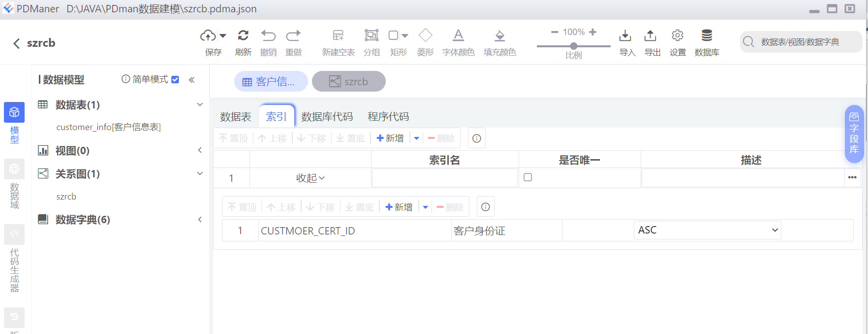
Task: Open the Field library side button
Action: (x=854, y=134)
